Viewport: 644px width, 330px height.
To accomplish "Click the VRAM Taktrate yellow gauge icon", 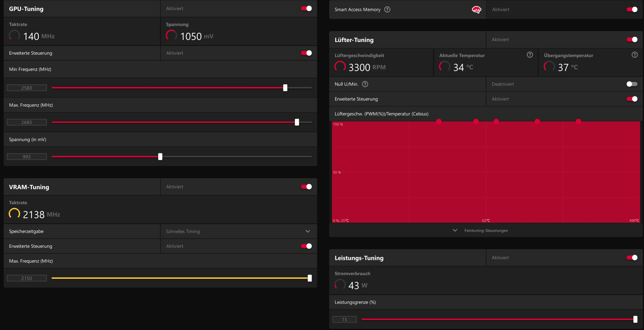I will pos(14,214).
